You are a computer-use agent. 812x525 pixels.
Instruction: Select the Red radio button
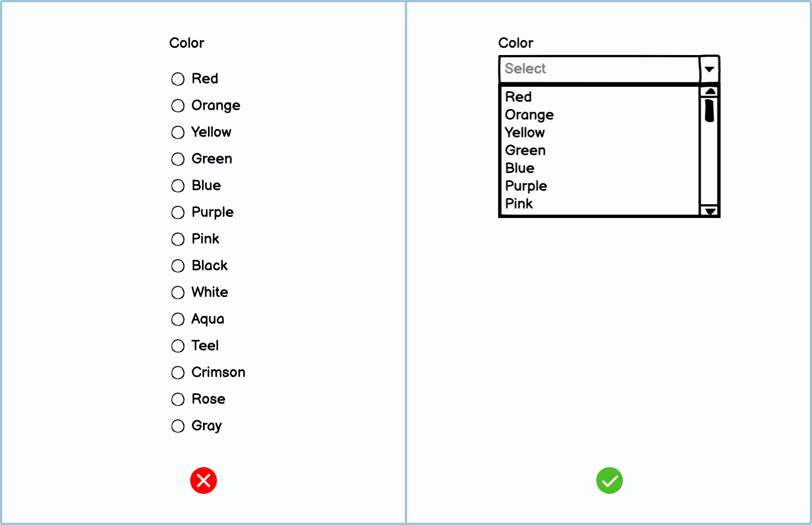pos(178,79)
